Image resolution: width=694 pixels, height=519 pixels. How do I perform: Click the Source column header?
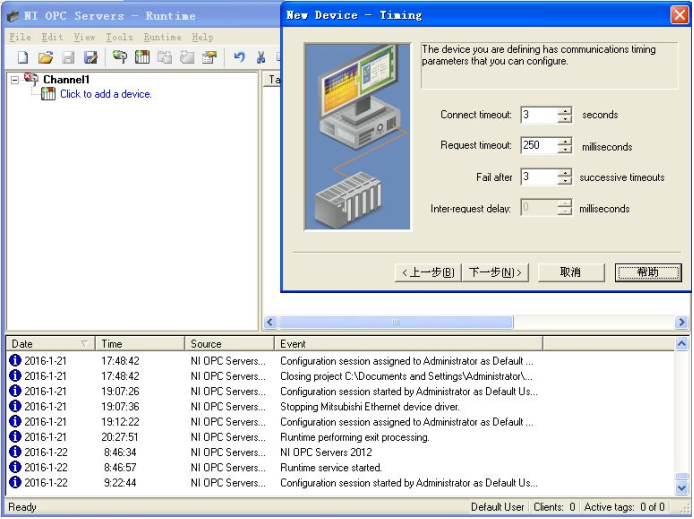(229, 344)
